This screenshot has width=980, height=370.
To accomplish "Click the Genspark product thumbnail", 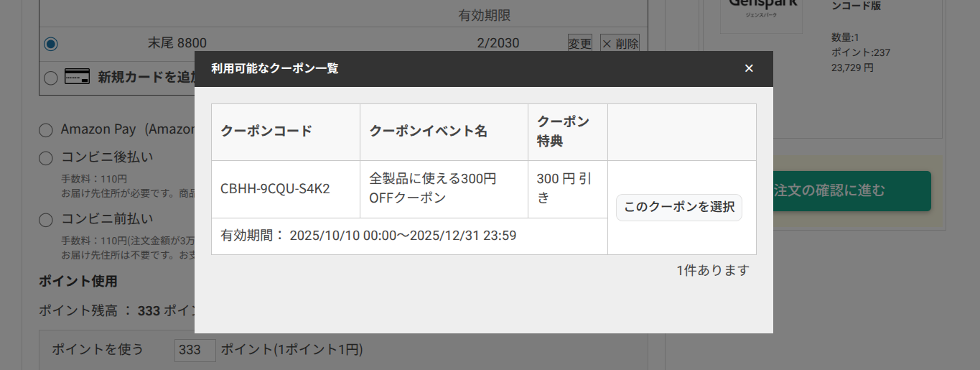I will click(x=762, y=14).
